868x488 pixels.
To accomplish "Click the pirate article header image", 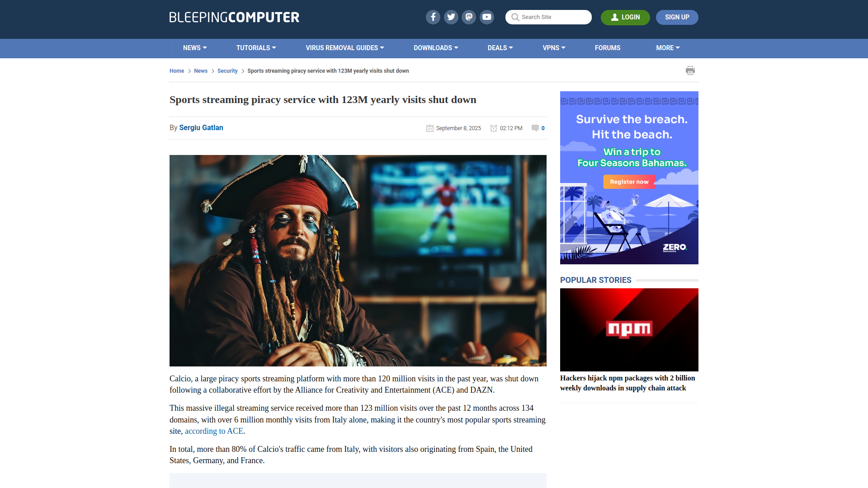I will pos(358,261).
